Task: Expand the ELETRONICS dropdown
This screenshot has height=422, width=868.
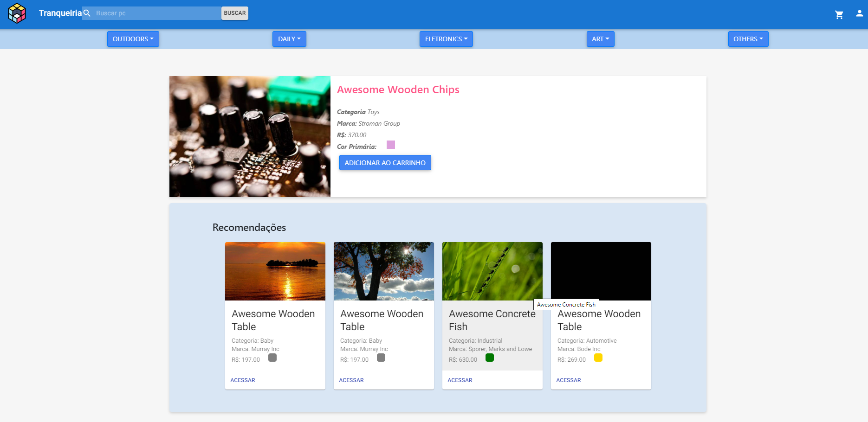Action: (x=446, y=39)
